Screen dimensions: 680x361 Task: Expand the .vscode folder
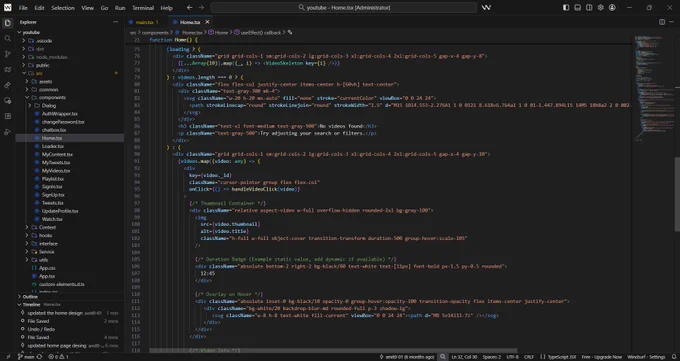click(23, 41)
